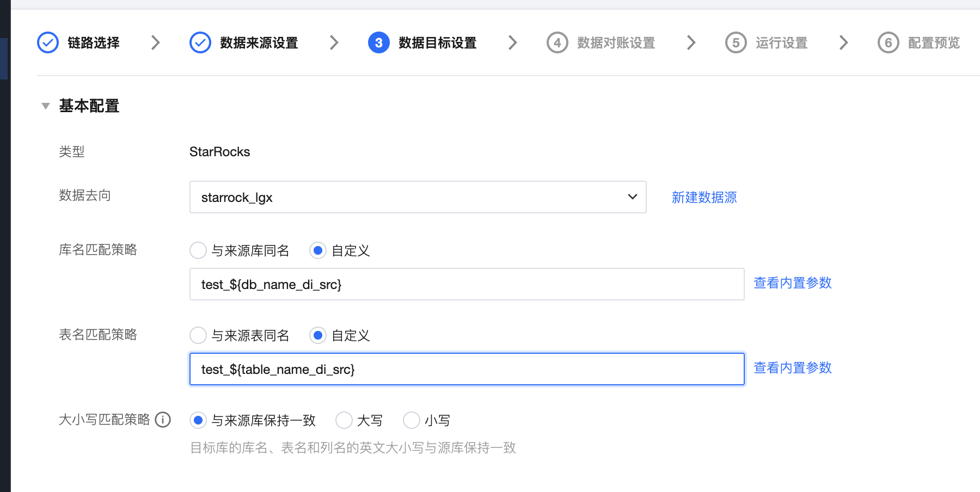The image size is (980, 492).
Task: Click the step 5 number icon
Action: [x=736, y=42]
